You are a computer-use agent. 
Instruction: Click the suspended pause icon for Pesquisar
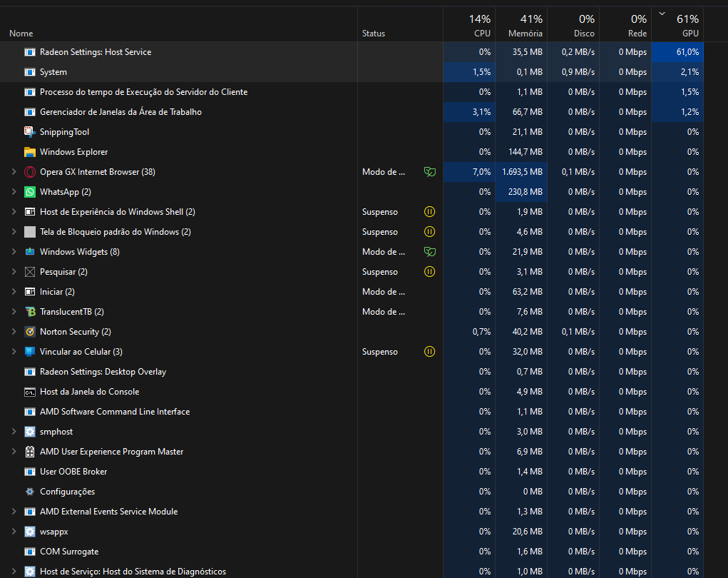tap(430, 272)
